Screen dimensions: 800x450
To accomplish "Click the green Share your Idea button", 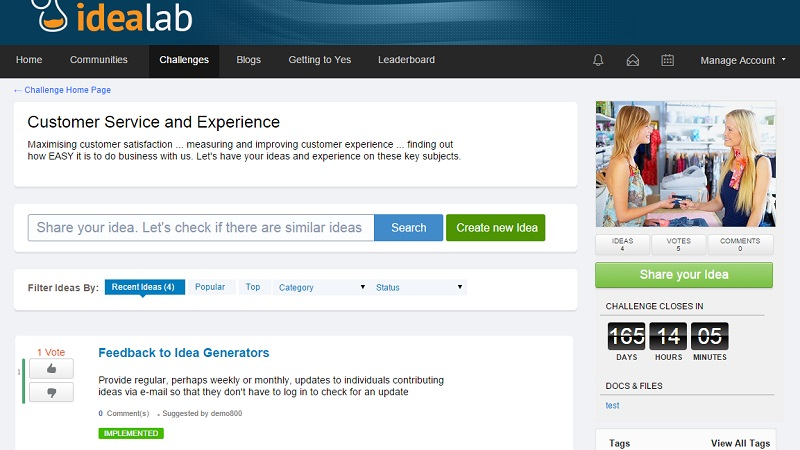I will [x=684, y=275].
